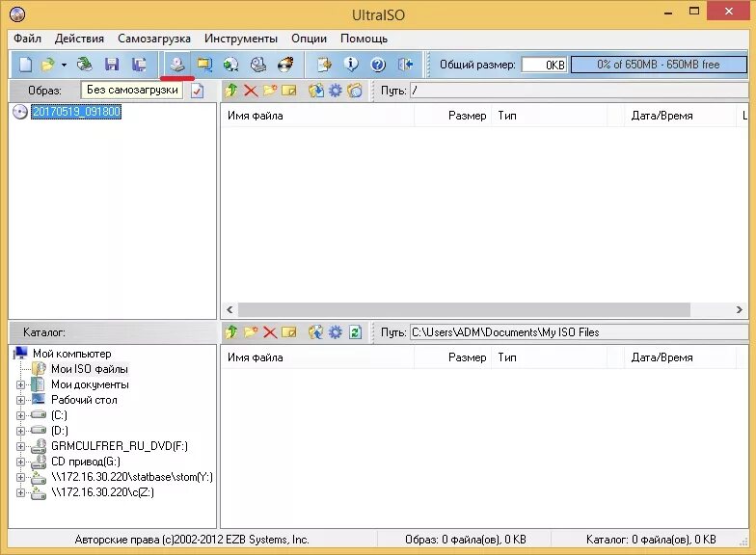Open the Инструменты menu
Image resolution: width=756 pixels, height=555 pixels.
[241, 39]
